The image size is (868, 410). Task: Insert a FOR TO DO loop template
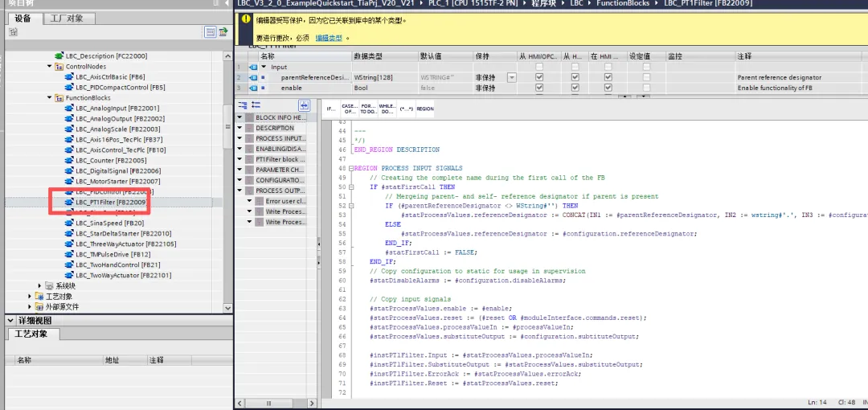pos(367,109)
